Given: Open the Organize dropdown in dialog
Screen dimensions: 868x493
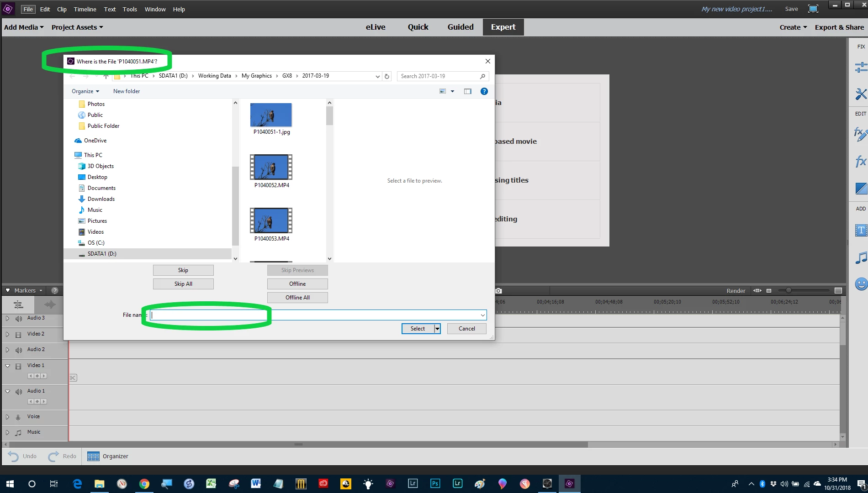Looking at the screenshot, I should pyautogui.click(x=85, y=91).
